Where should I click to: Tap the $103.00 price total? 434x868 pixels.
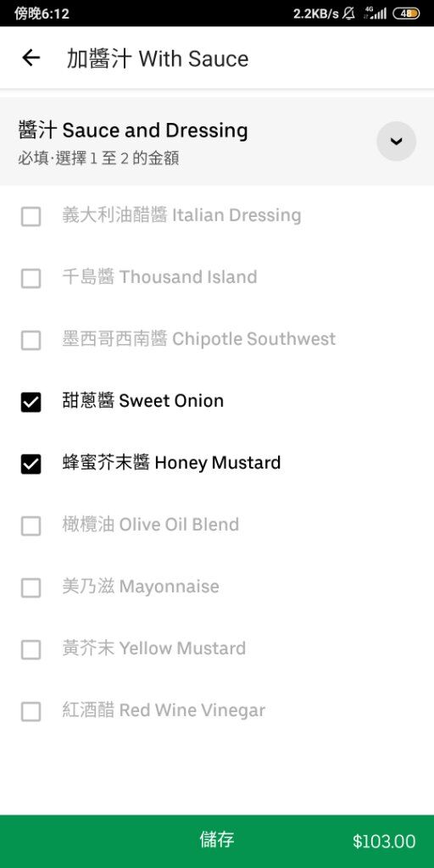point(384,842)
